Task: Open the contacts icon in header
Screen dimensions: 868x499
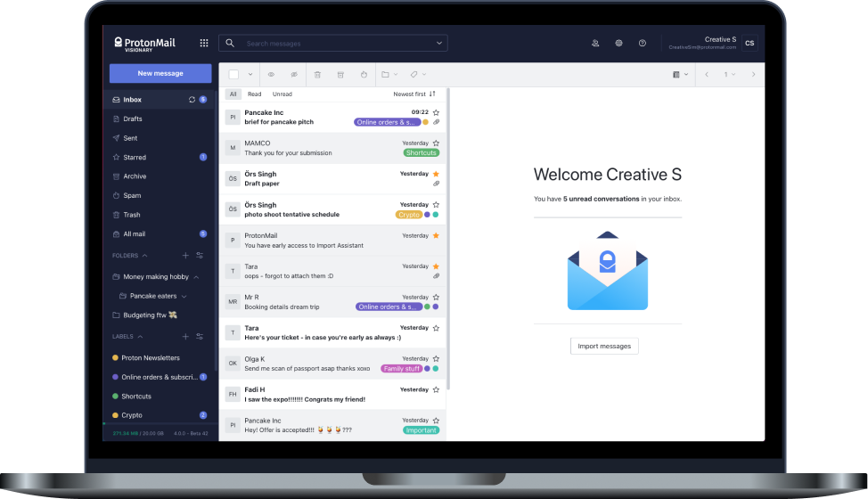Action: [595, 43]
